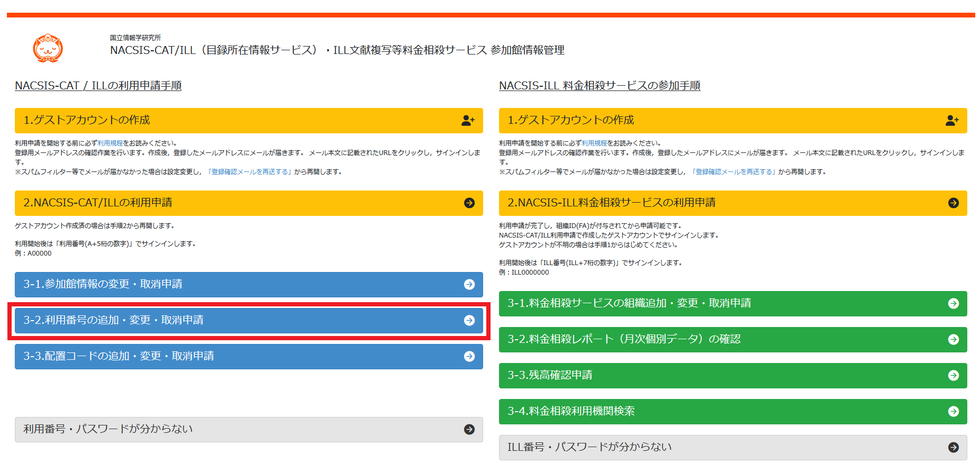This screenshot has height=472, width=980.
Task: Click arrow icon on 2.NACSIS-ILL料金相殺サービスの利用申請
Action: [954, 203]
